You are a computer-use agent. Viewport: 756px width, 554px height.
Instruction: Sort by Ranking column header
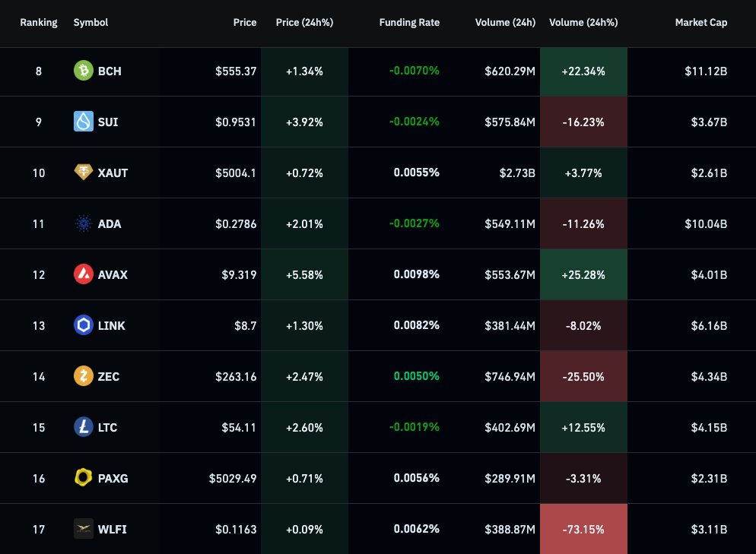(x=39, y=23)
